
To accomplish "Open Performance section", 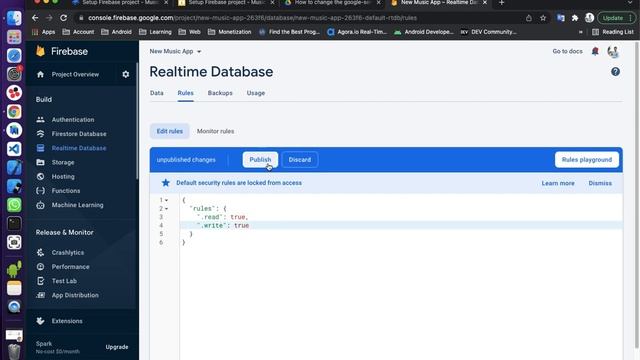I will click(x=70, y=267).
